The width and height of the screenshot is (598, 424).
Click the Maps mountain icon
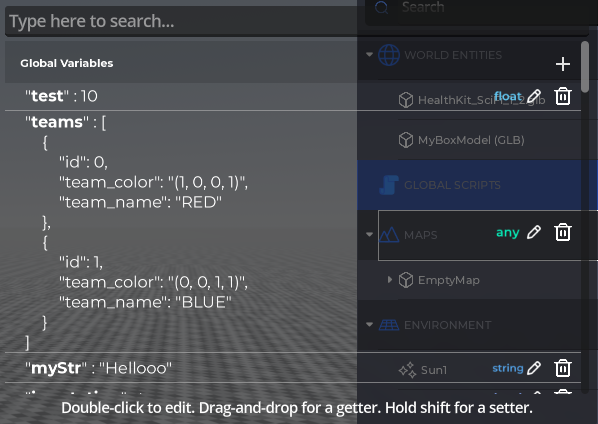[389, 234]
